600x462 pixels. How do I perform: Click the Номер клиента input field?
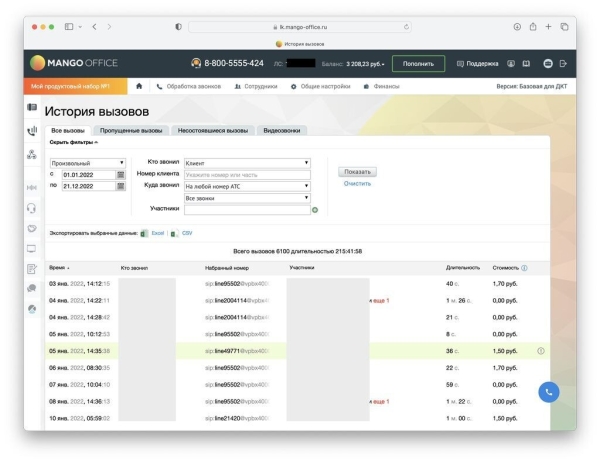point(247,174)
